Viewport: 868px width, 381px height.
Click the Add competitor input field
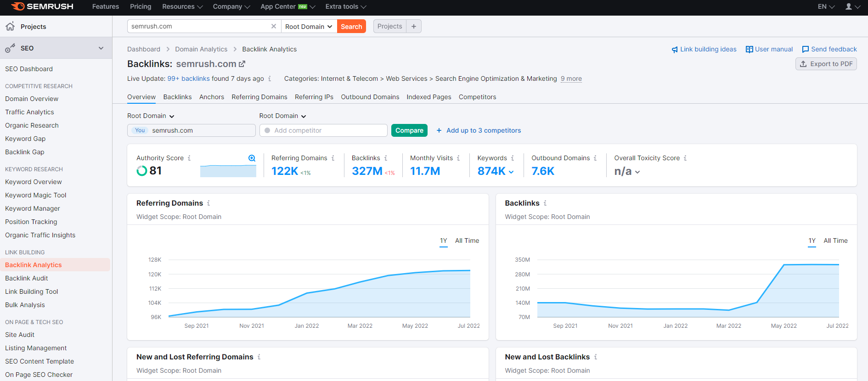coord(323,130)
